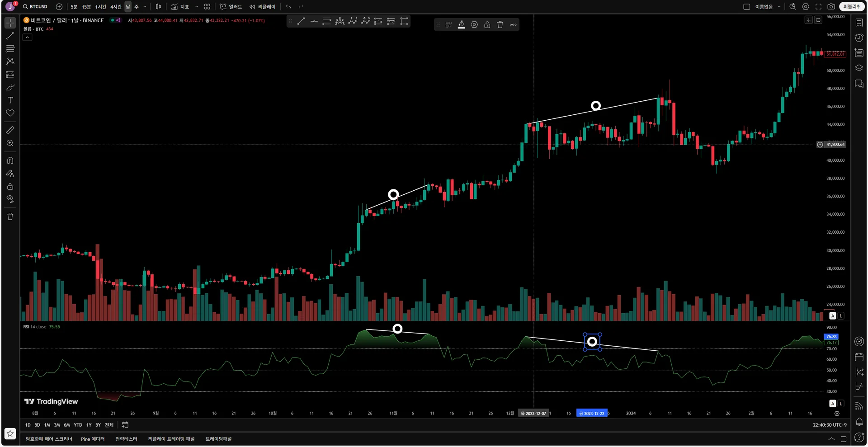Toggle log scale L button on price chart
Viewport: 868px width, 447px height.
click(x=841, y=316)
